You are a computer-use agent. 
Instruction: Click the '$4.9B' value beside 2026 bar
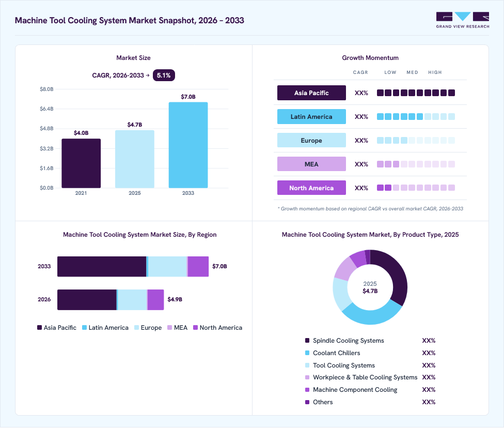coord(175,299)
